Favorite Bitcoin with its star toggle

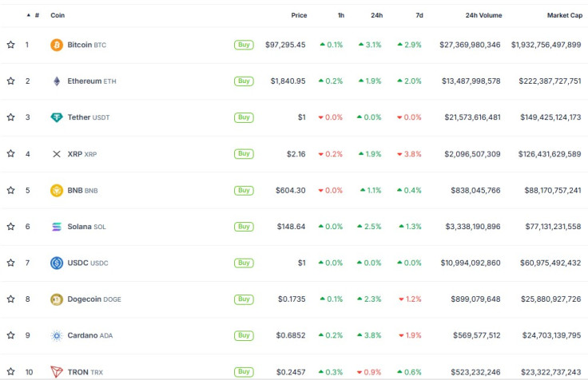[x=11, y=45]
